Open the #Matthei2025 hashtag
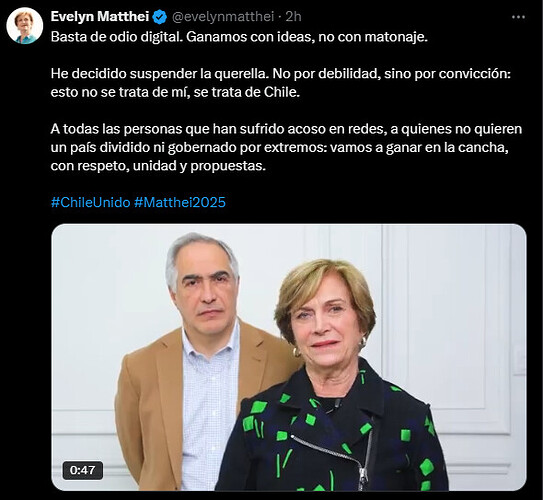The width and height of the screenshot is (543, 500). point(180,202)
